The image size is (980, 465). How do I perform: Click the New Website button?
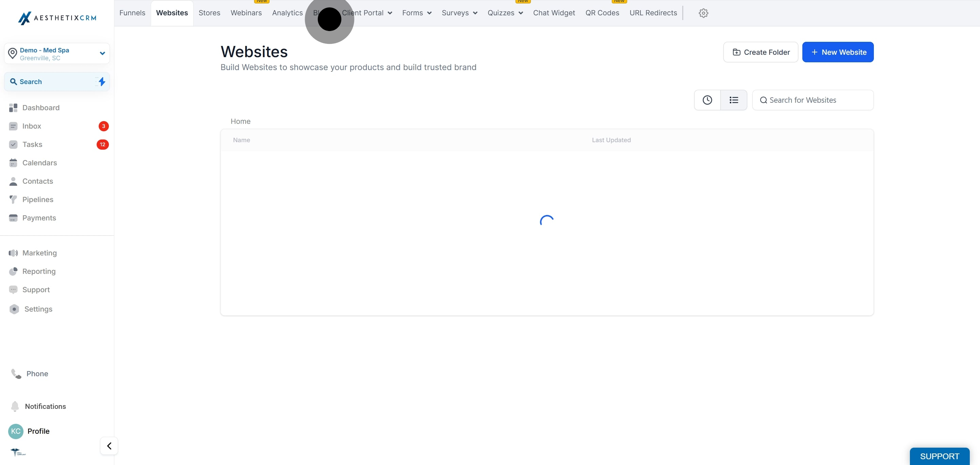coord(838,52)
